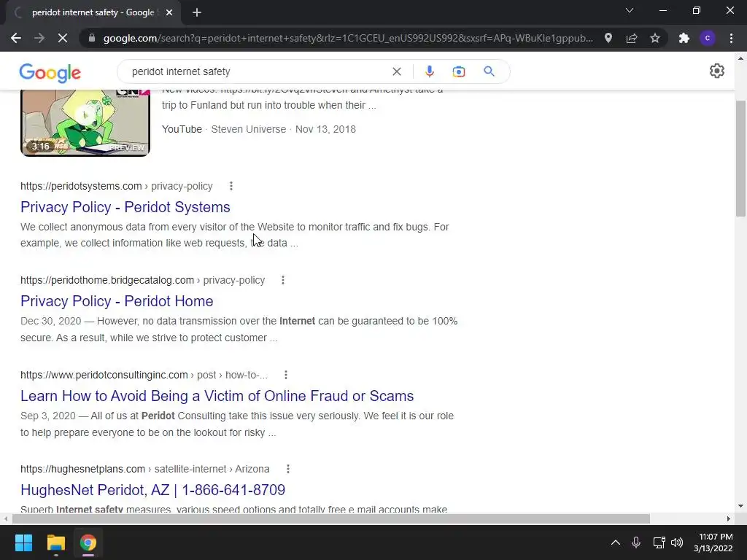Search by image with camera icon

[x=459, y=71]
